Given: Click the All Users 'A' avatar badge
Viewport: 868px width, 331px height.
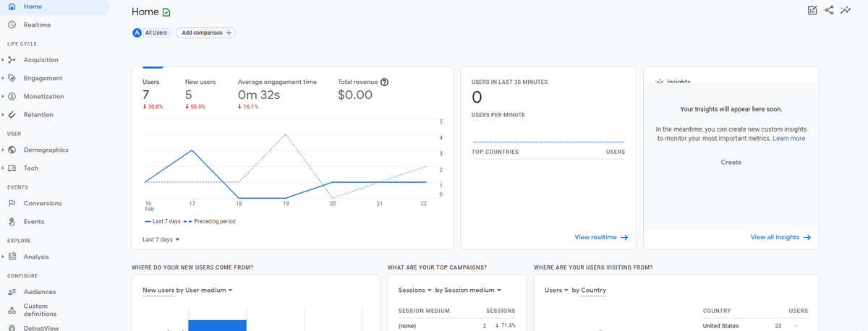Looking at the screenshot, I should tap(137, 33).
